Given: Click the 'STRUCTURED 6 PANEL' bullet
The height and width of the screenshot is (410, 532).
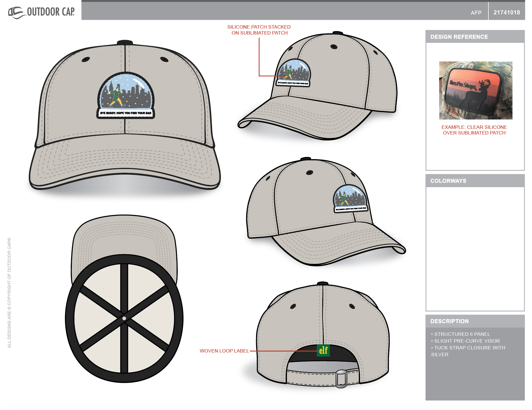Looking at the screenshot, I should pos(460,334).
